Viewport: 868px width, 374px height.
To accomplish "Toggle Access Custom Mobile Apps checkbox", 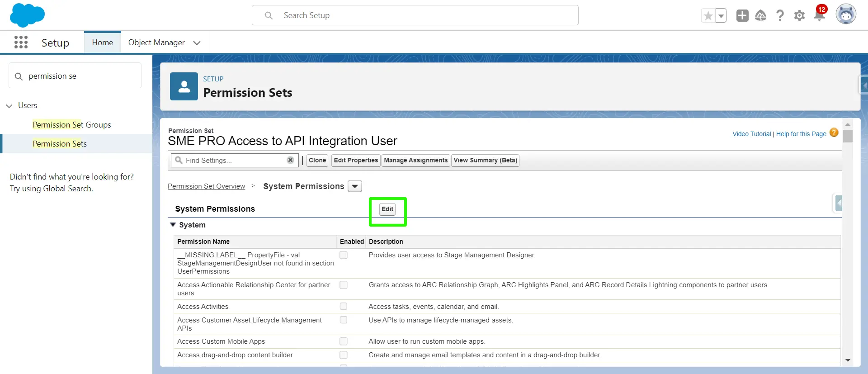I will tap(344, 341).
